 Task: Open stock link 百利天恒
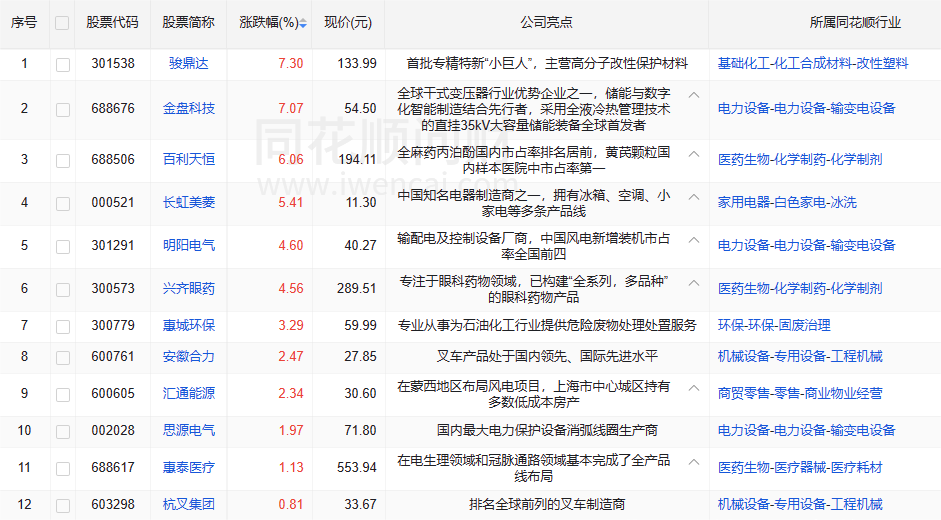pyautogui.click(x=188, y=159)
